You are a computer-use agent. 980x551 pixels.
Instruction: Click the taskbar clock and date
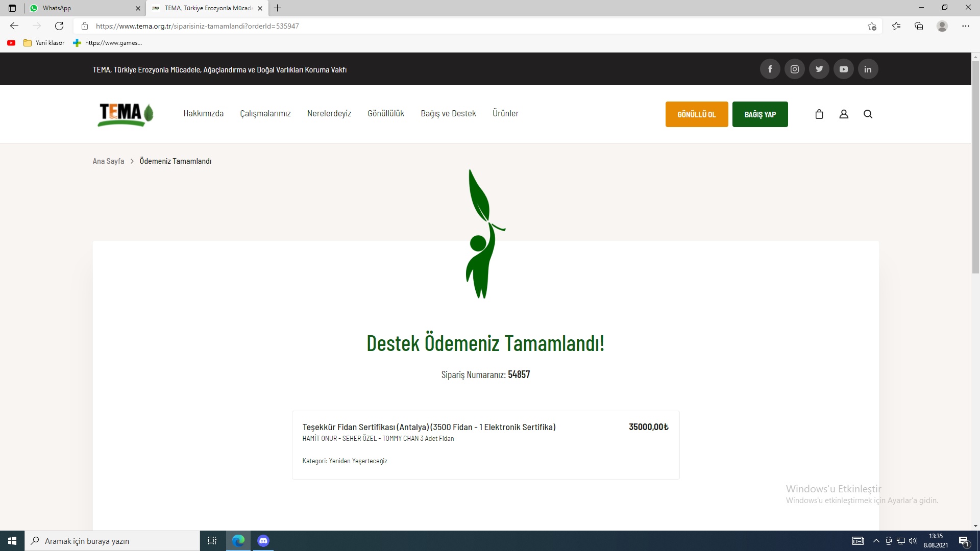(936, 541)
